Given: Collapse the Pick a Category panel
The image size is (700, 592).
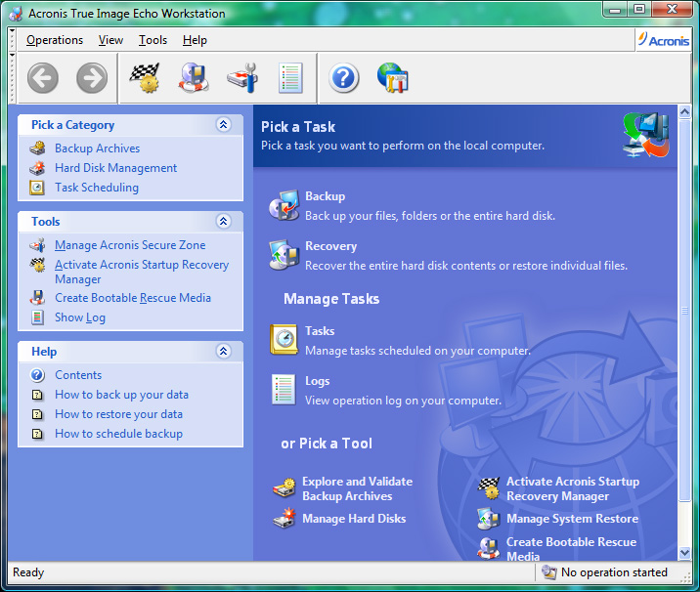Looking at the screenshot, I should coord(223,125).
